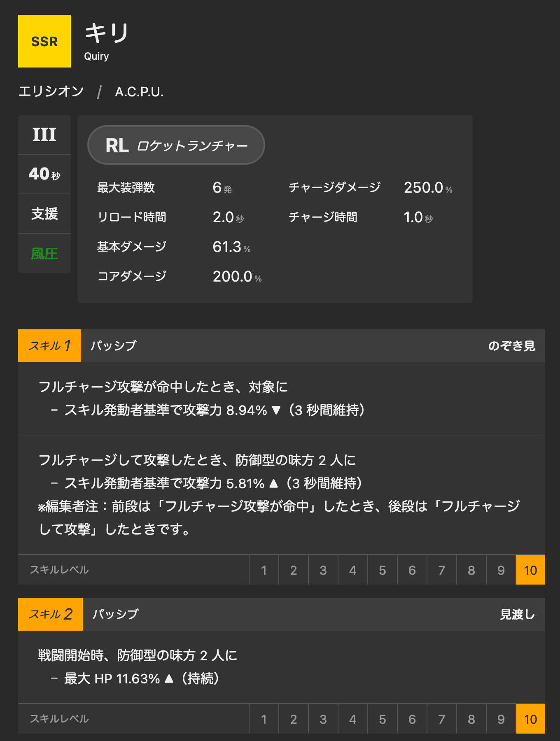Click the 40秒 cooldown cell
Screen dimensions: 560x741
pyautogui.click(x=44, y=174)
